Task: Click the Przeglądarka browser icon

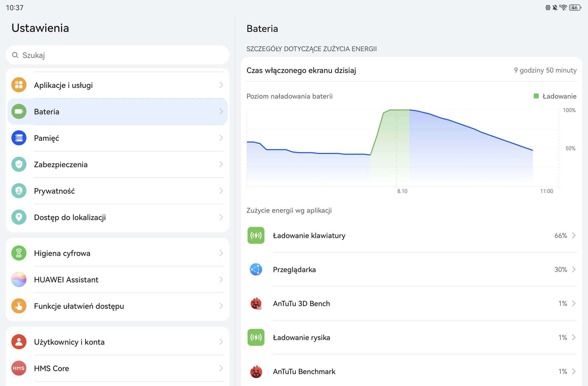Action: [x=256, y=269]
